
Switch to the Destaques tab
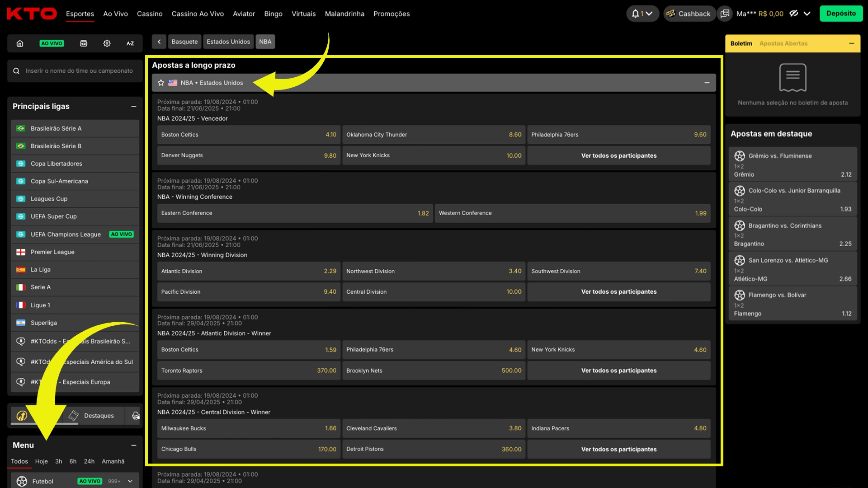point(91,416)
